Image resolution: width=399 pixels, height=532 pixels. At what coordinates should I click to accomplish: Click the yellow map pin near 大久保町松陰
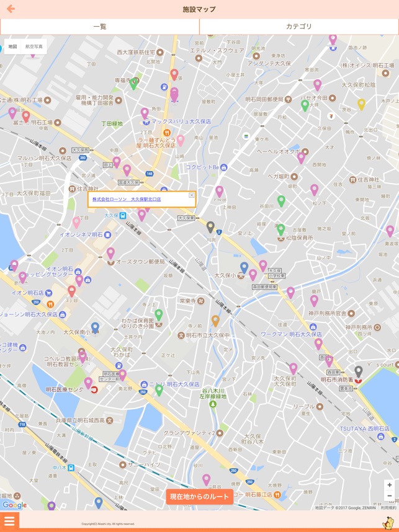(361, 104)
